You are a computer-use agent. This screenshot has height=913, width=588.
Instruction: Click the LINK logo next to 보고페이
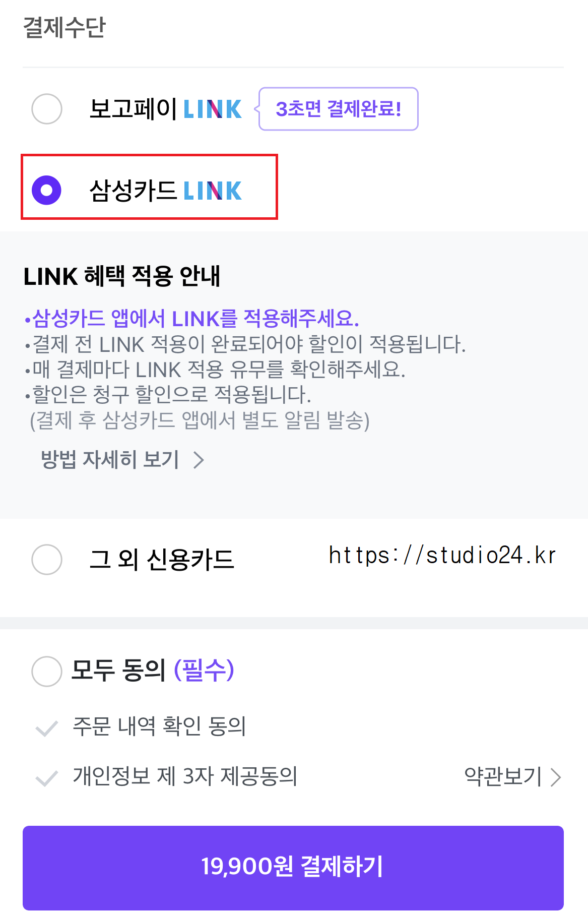[213, 109]
